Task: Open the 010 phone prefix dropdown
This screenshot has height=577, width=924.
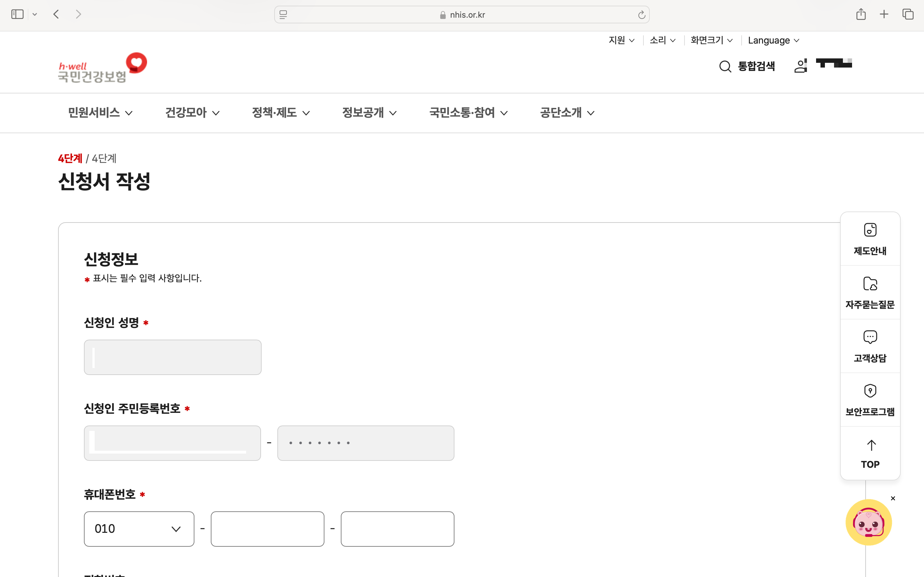Action: point(139,529)
